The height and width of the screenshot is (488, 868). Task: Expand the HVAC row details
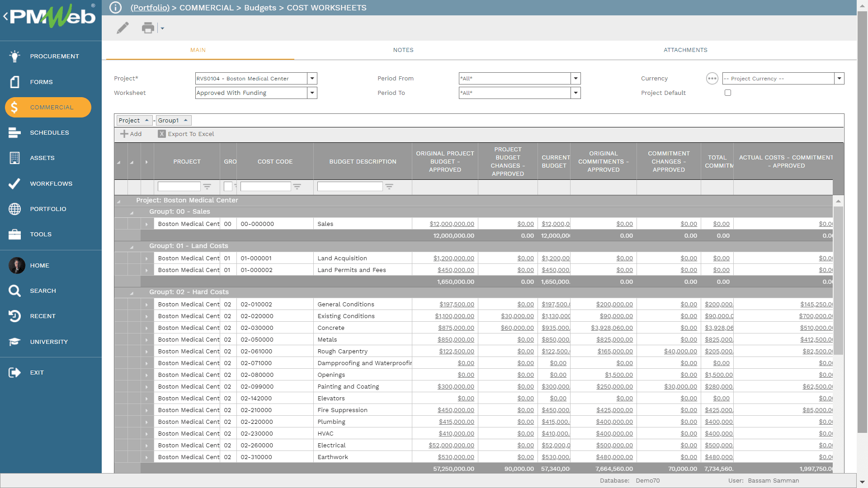[146, 434]
